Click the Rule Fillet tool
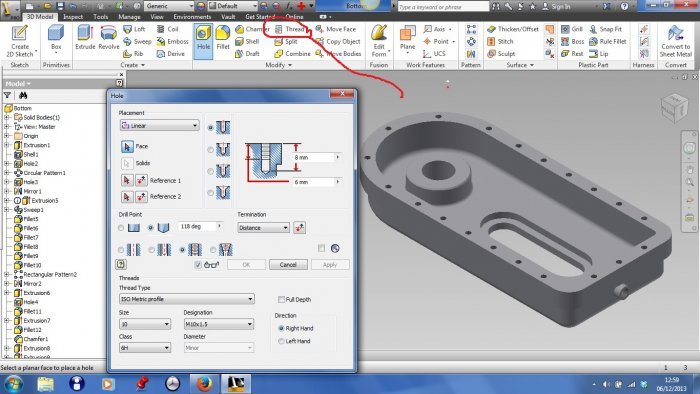700x394 pixels. click(x=608, y=41)
